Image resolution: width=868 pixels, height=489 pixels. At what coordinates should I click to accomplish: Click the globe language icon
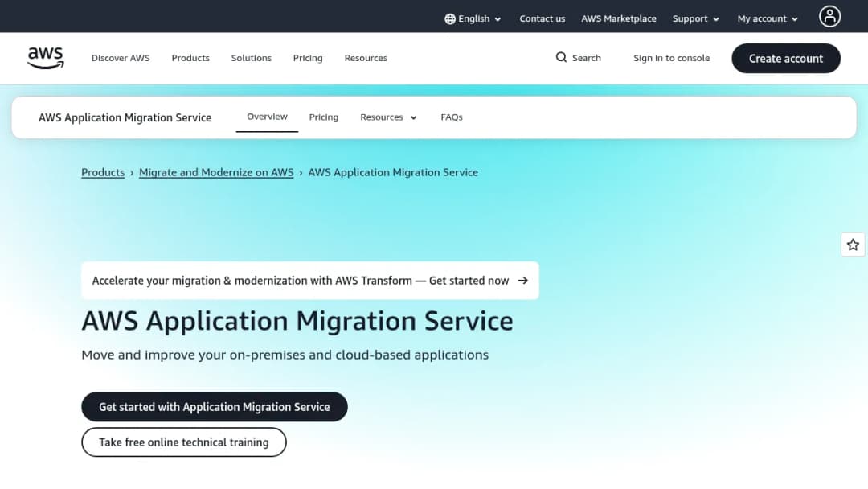pyautogui.click(x=450, y=18)
